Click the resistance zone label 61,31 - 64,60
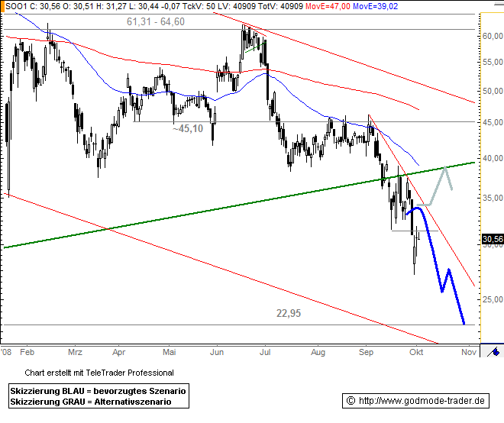Image resolution: width=504 pixels, height=423 pixels. coord(156,21)
